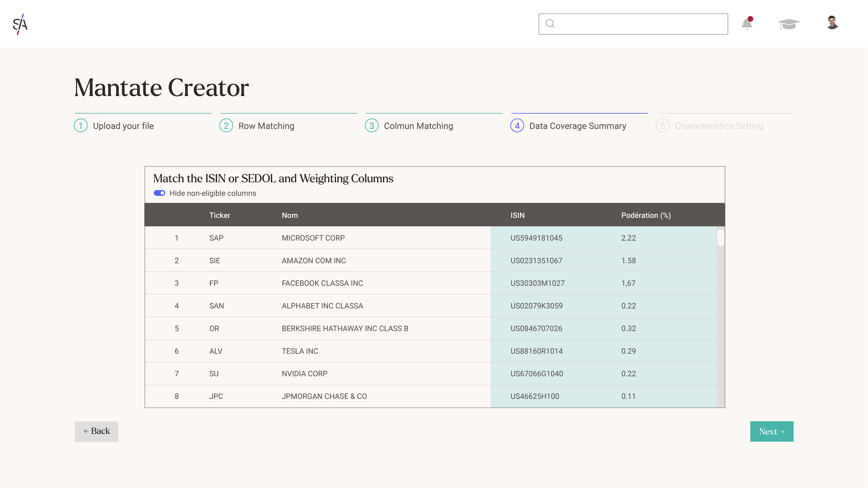Click ticker OR in row 5
The height and width of the screenshot is (488, 868).
click(x=214, y=328)
